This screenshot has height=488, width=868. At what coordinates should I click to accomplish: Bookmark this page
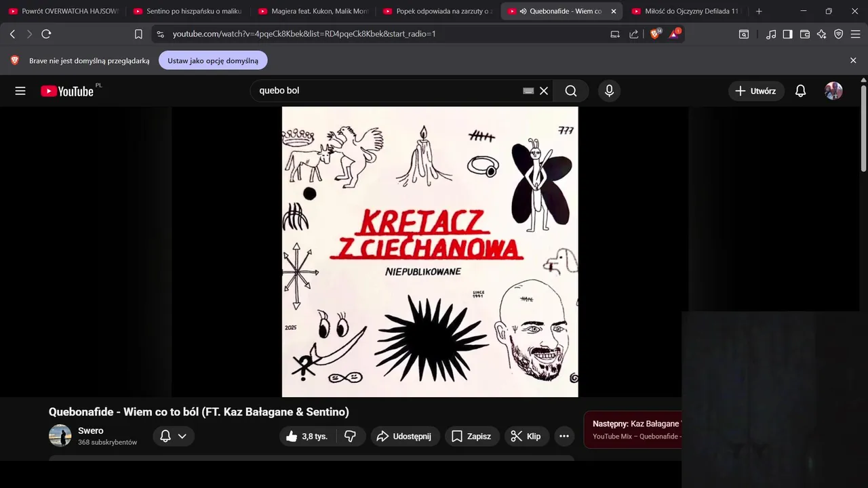coord(138,34)
